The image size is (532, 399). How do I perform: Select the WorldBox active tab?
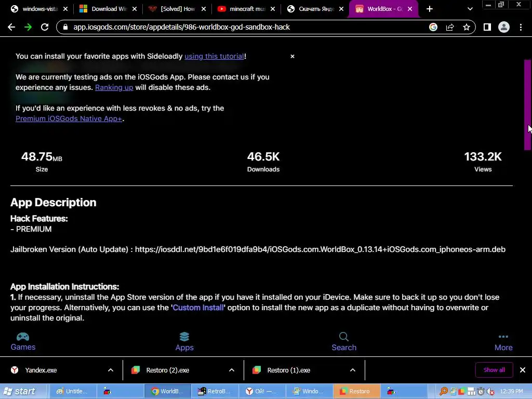click(384, 9)
